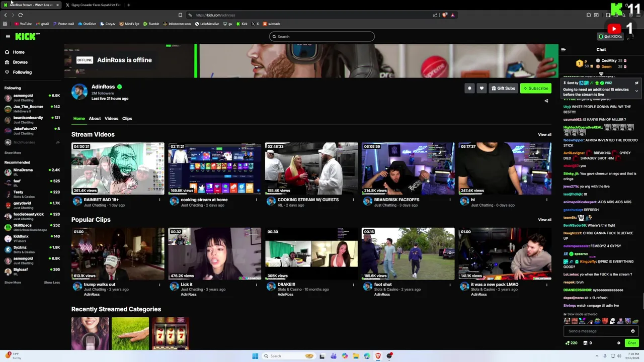Open the chat shop icon
644x362 pixels.
585,343
